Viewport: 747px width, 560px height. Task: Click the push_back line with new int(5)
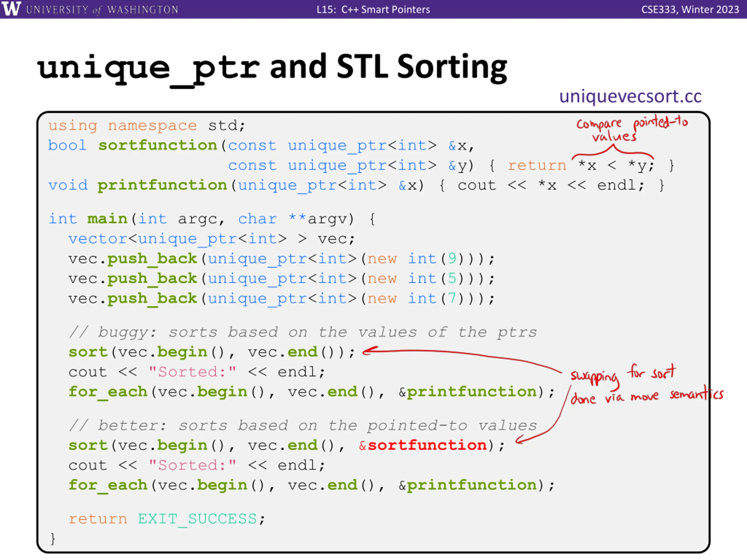click(x=281, y=279)
